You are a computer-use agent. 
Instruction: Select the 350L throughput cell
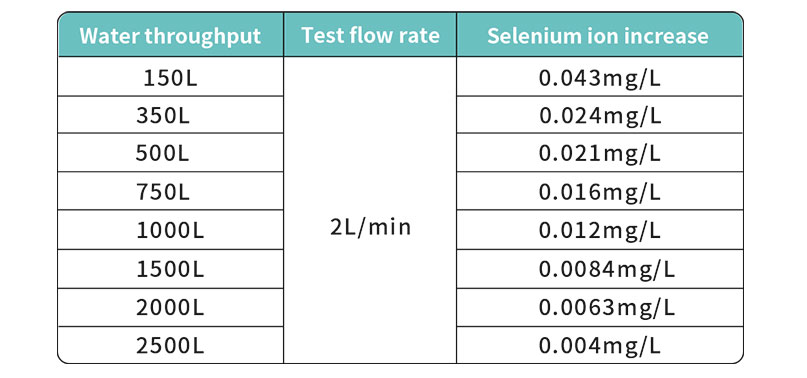pos(170,115)
